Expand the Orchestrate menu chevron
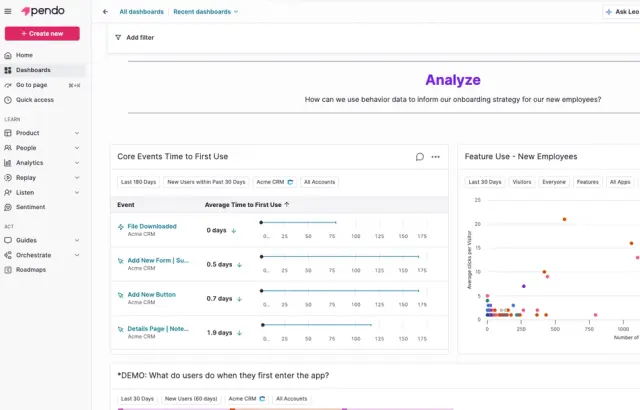The image size is (640, 410). [x=77, y=255]
